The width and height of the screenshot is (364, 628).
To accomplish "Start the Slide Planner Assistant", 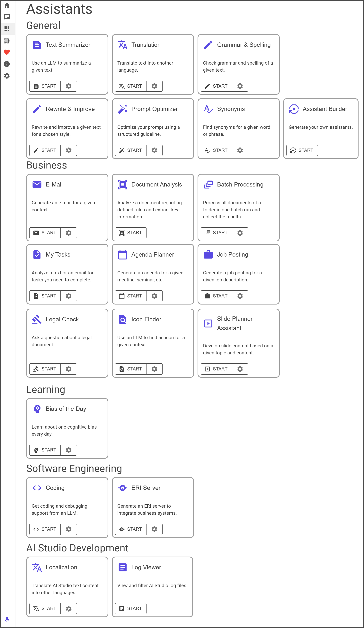I will tap(216, 369).
